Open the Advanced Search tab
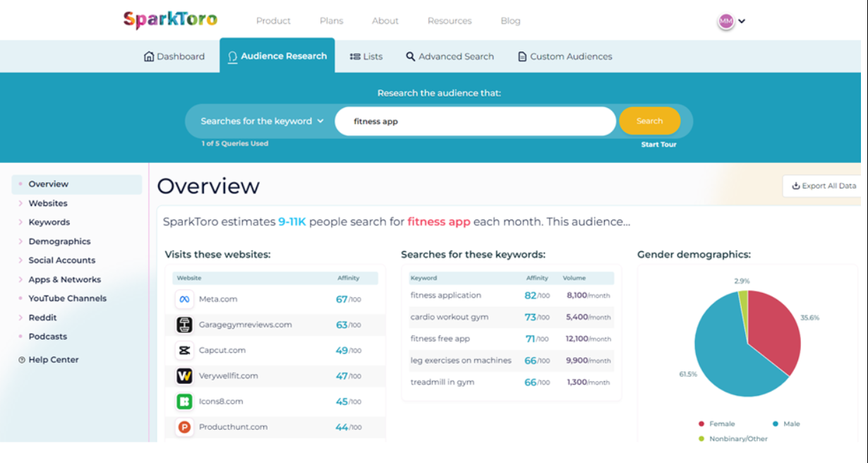Image resolution: width=868 pixels, height=463 pixels. click(450, 56)
